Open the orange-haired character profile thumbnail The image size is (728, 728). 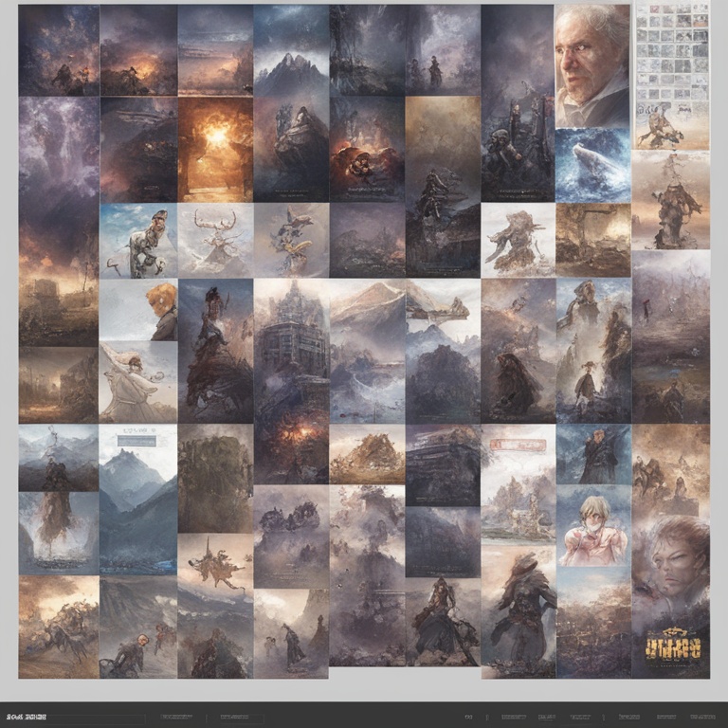coord(138,310)
